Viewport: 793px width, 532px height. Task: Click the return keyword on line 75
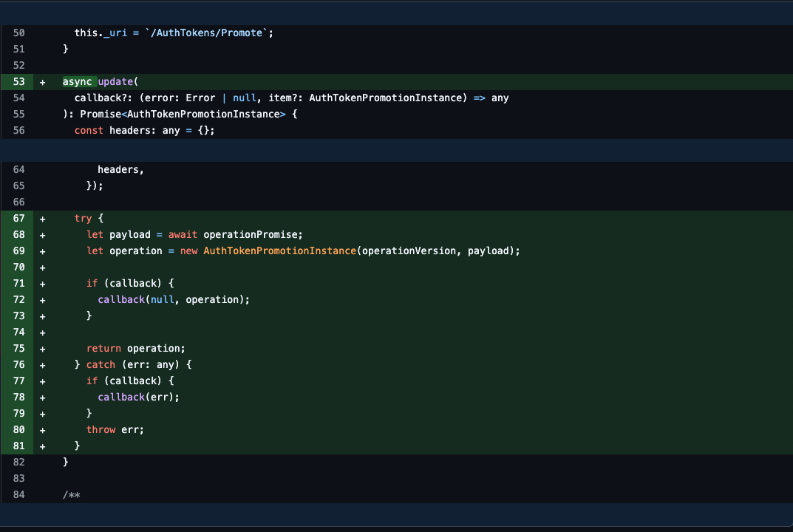click(x=103, y=349)
